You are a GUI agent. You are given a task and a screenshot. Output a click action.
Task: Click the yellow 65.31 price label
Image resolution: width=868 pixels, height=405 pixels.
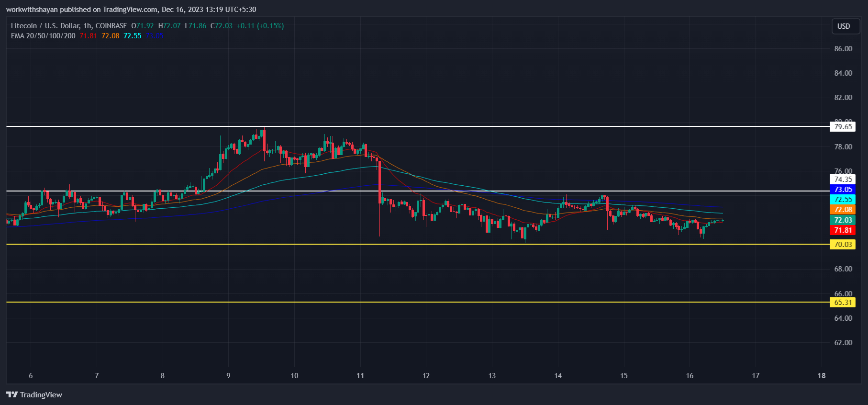pos(843,303)
